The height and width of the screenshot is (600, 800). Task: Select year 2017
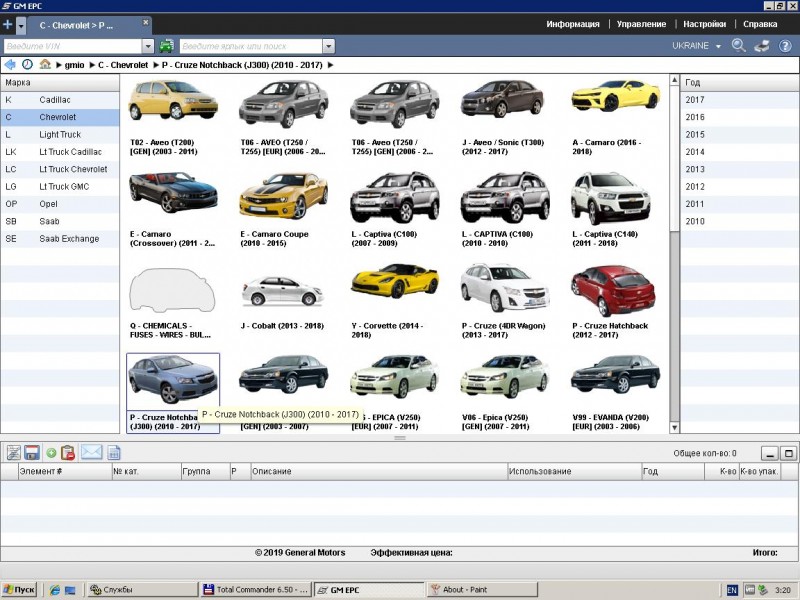point(739,100)
